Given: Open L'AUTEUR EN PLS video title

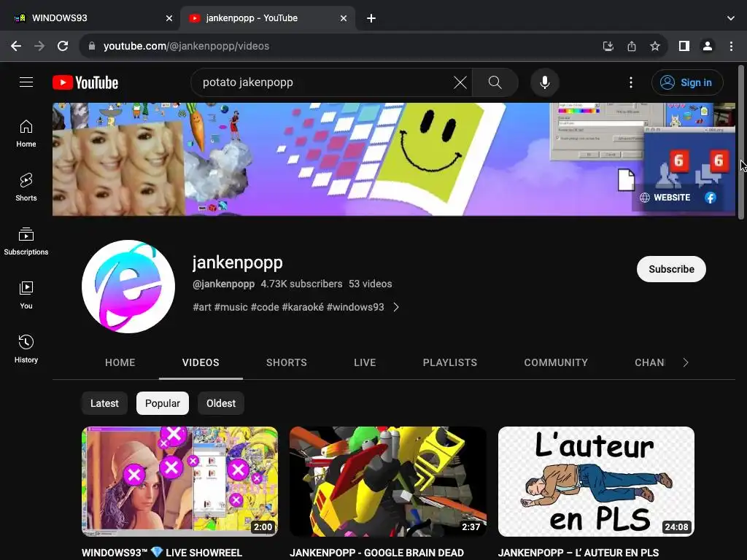Looking at the screenshot, I should pos(578,553).
